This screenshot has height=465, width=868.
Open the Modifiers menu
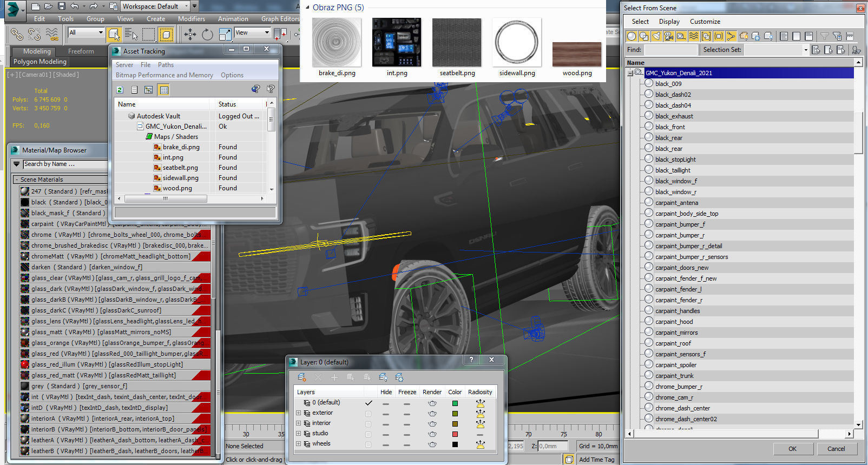click(192, 18)
